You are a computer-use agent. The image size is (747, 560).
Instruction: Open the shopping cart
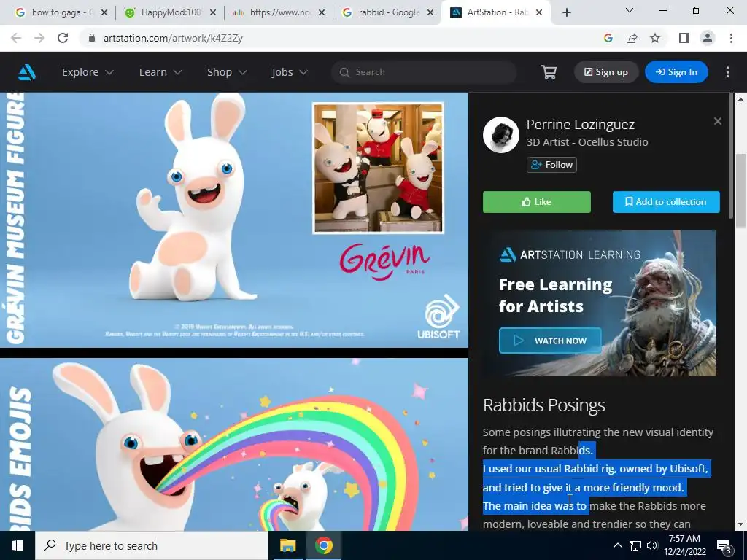tap(549, 72)
